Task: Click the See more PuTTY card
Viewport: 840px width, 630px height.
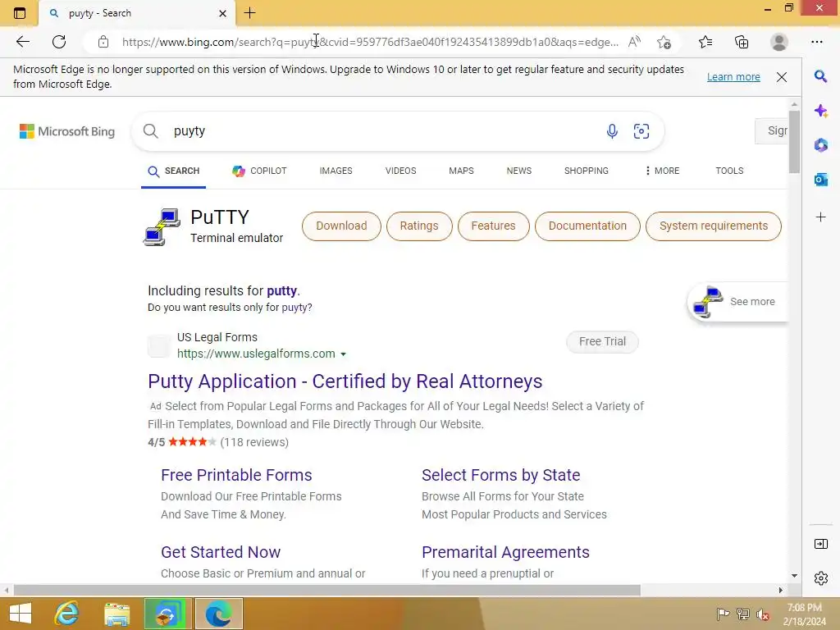Action: tap(738, 302)
